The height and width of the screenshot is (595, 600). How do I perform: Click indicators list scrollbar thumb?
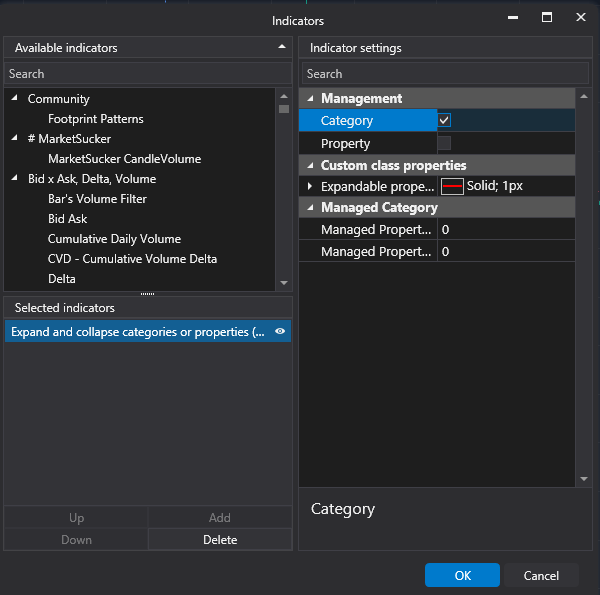tap(284, 109)
